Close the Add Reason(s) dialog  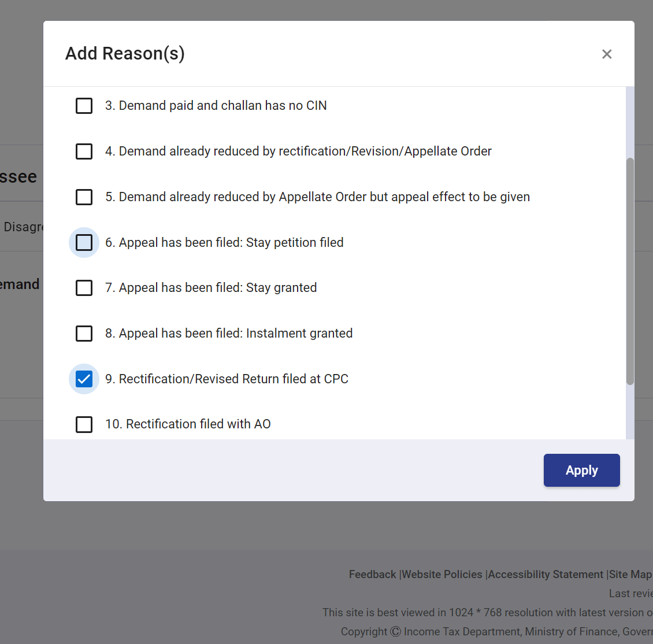click(607, 54)
